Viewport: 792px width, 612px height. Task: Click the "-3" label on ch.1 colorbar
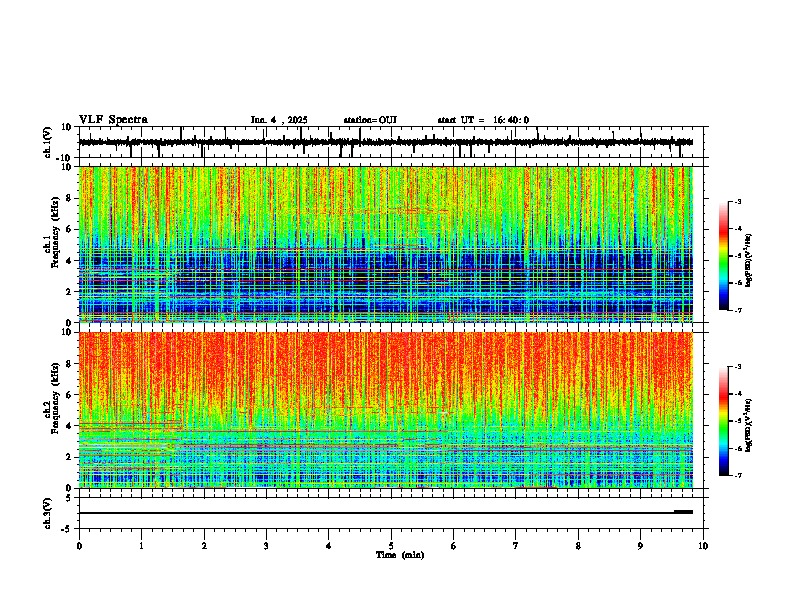(x=737, y=201)
